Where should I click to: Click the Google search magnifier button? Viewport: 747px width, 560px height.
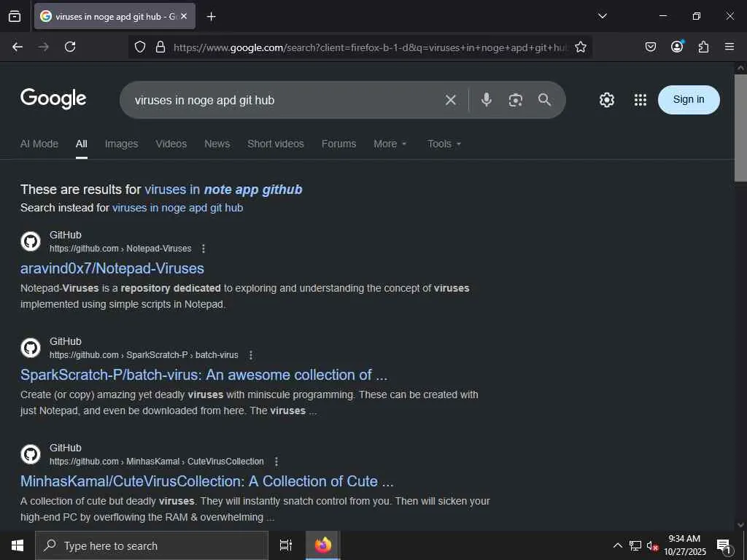point(544,100)
